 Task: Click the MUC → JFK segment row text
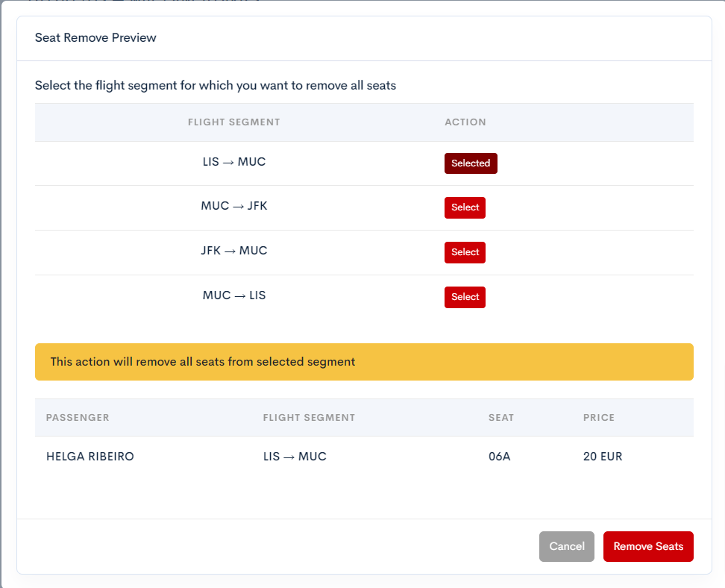click(234, 206)
